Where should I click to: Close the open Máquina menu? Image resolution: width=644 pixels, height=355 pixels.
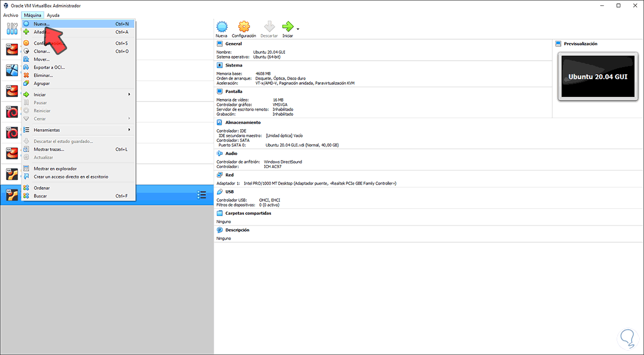pyautogui.click(x=33, y=15)
